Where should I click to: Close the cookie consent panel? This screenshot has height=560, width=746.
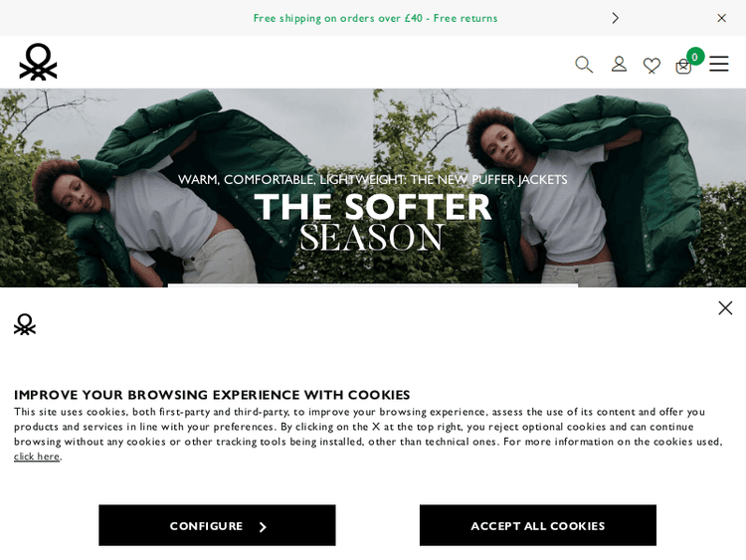coord(725,307)
